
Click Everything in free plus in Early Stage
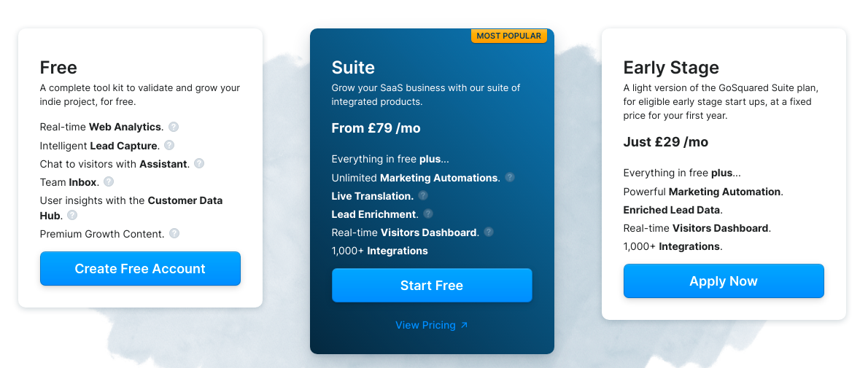pyautogui.click(x=682, y=173)
